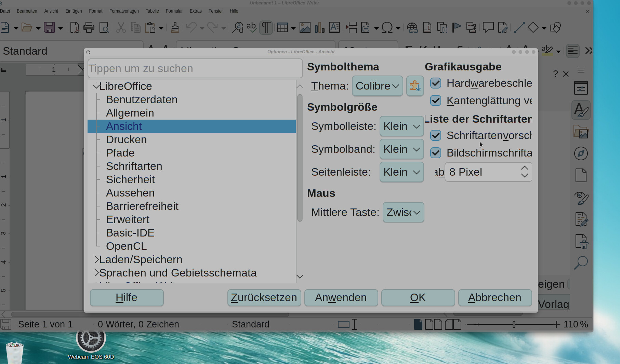Open the Symbolleiste size dropdown
Screen dimensions: 620x364
point(402,126)
